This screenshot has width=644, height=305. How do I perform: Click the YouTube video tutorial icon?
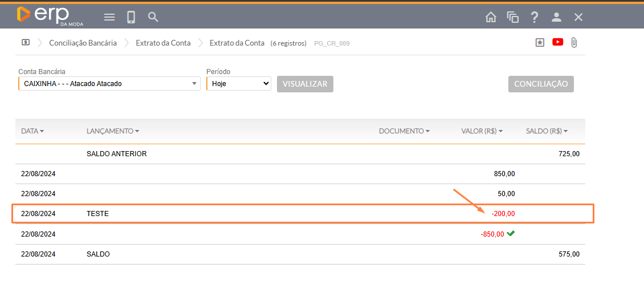tap(557, 42)
